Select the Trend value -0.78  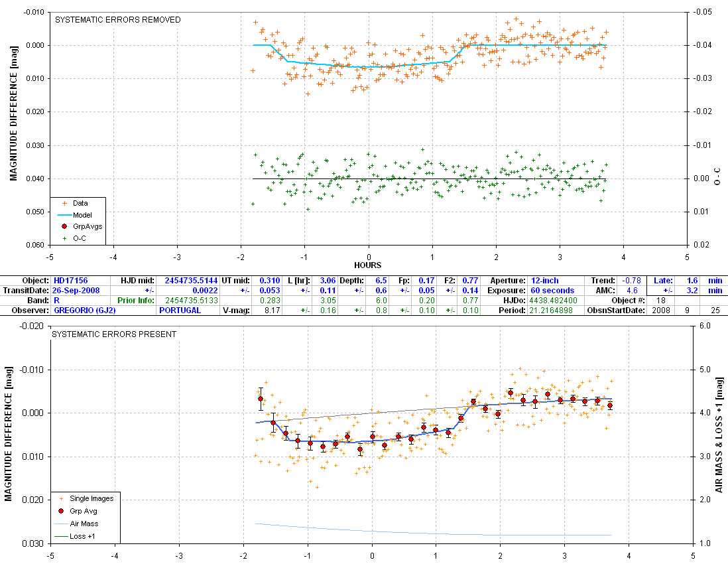pyautogui.click(x=631, y=281)
